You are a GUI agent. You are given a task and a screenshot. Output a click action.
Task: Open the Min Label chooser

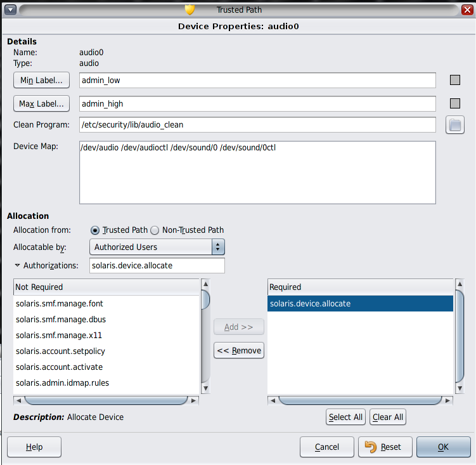[41, 80]
